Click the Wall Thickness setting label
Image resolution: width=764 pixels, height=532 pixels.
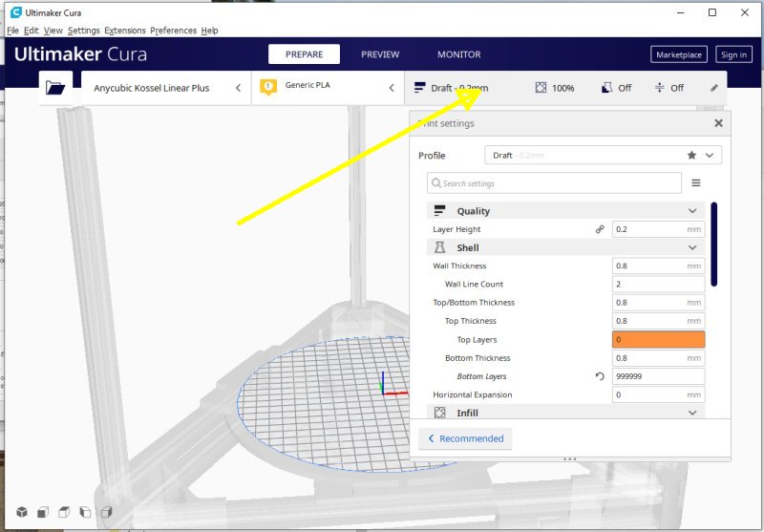coord(459,266)
